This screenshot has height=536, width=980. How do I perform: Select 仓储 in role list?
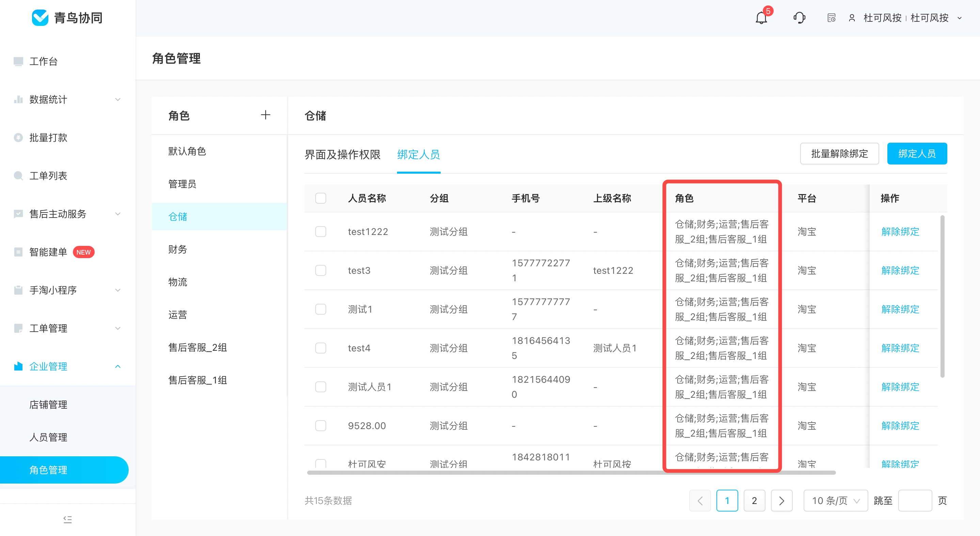(x=220, y=217)
